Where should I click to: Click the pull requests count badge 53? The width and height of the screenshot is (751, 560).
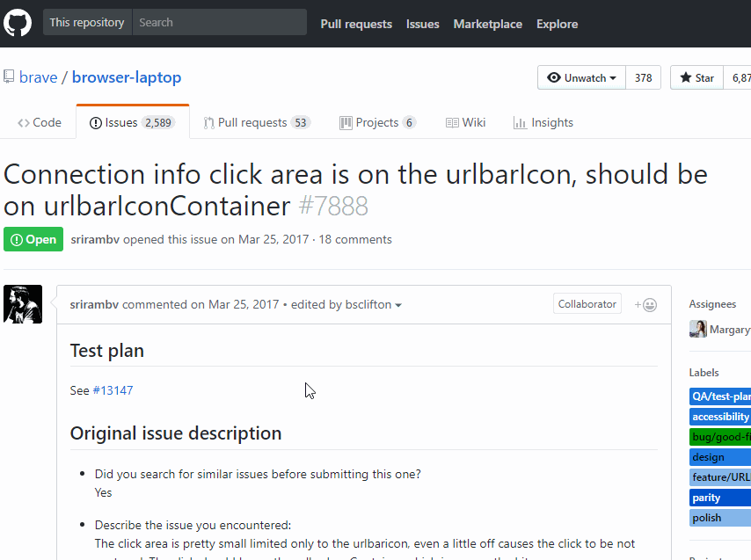[x=300, y=123]
